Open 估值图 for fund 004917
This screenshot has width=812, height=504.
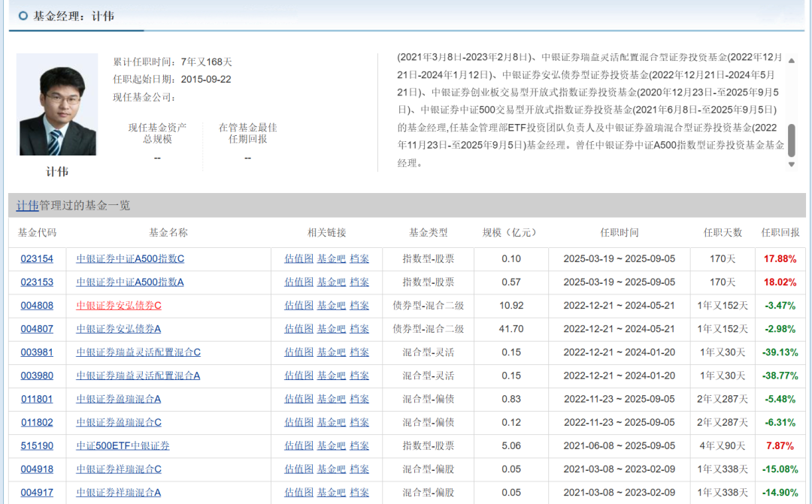click(x=298, y=493)
